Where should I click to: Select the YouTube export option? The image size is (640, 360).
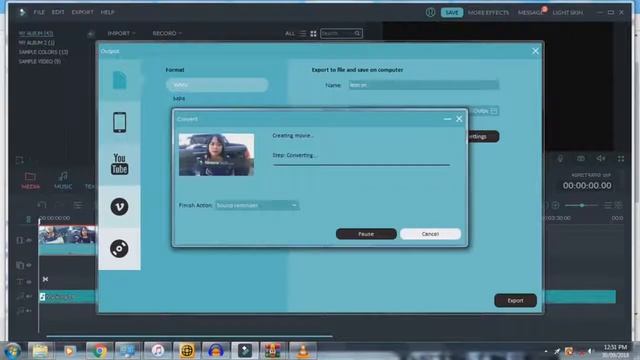pos(119,164)
